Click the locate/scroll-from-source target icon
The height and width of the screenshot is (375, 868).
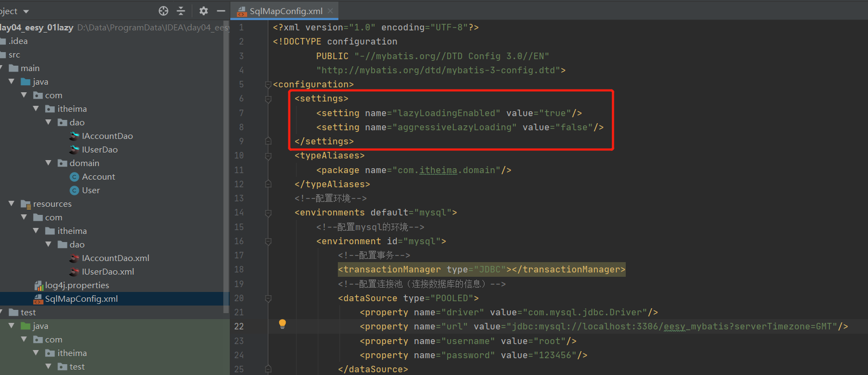163,11
